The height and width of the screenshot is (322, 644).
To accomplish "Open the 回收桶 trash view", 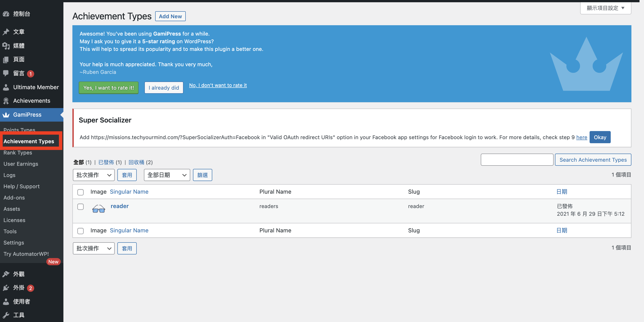I will tap(136, 162).
